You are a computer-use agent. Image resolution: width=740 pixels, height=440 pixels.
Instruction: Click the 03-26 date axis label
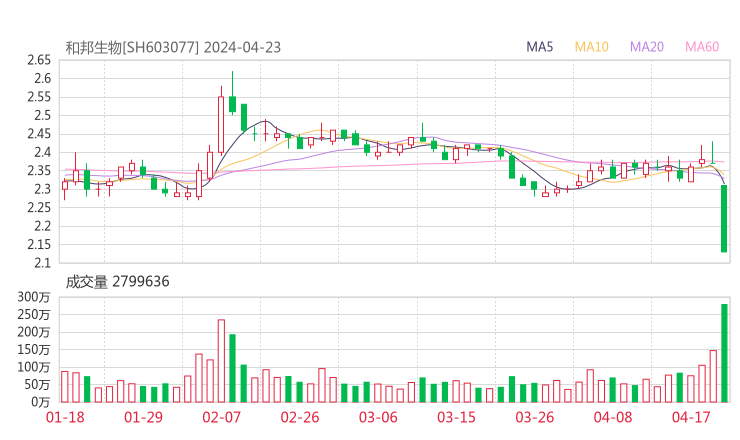pyautogui.click(x=534, y=417)
